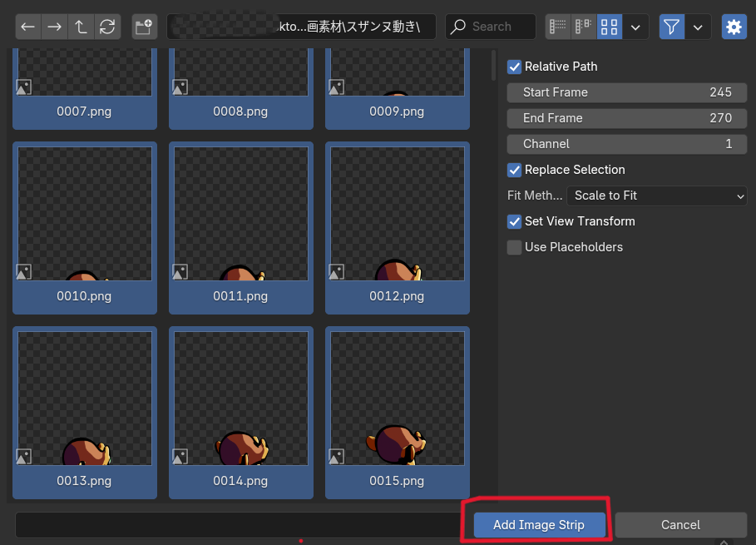
Task: Enable the Use Placeholders checkbox
Action: pos(515,247)
